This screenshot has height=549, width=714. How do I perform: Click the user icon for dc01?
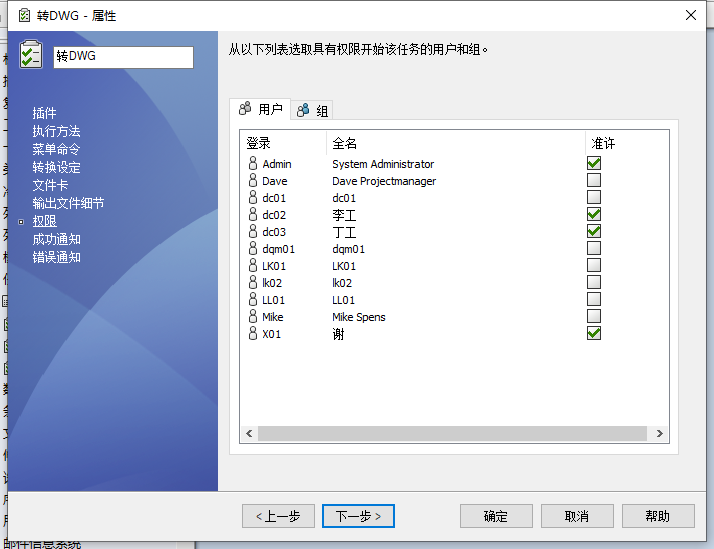coord(253,198)
